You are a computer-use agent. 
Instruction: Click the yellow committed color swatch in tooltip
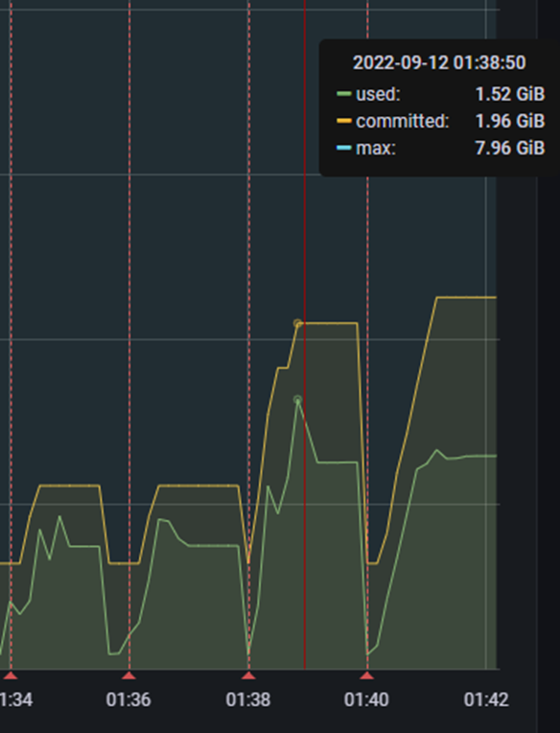tap(343, 121)
